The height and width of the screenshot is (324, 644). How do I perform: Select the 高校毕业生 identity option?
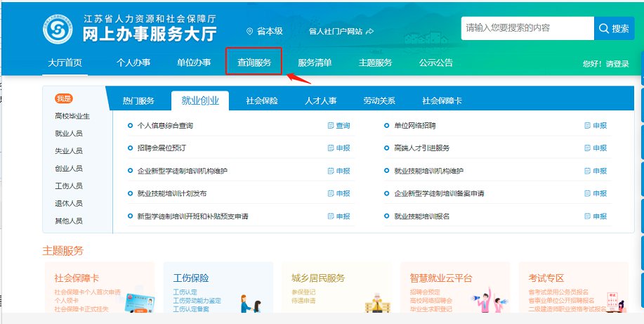[72, 116]
